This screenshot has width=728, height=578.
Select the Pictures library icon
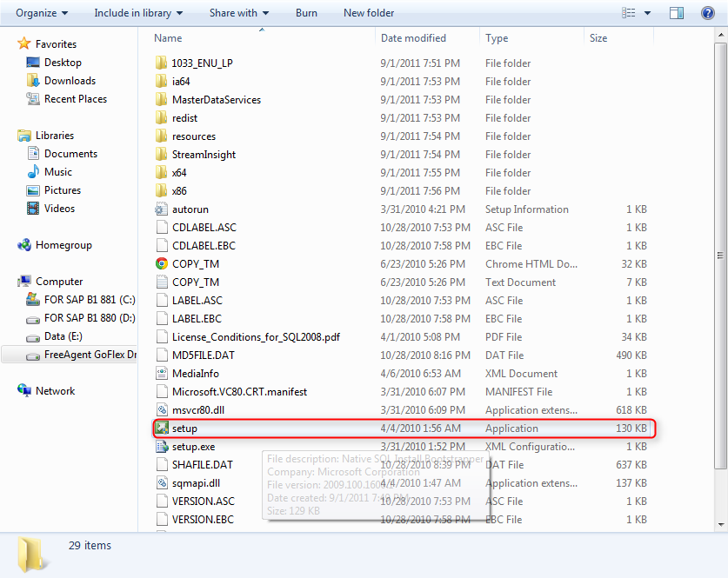coord(33,190)
